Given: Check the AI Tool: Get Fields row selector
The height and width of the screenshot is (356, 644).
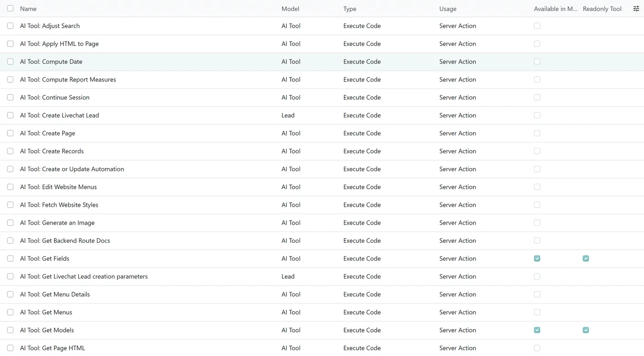Looking at the screenshot, I should click(10, 258).
